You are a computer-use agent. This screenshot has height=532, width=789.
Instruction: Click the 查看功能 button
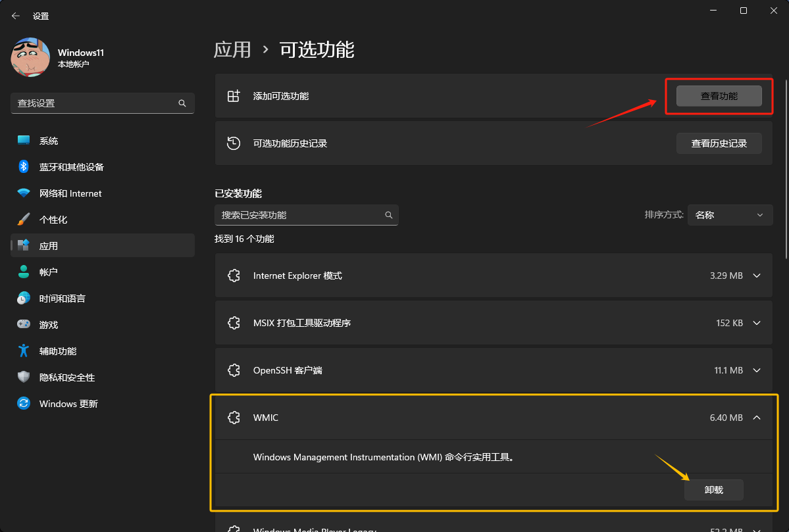pyautogui.click(x=719, y=96)
